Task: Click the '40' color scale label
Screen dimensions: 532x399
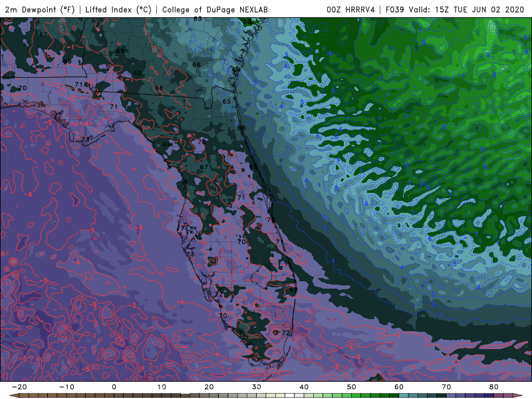Action: 304,387
